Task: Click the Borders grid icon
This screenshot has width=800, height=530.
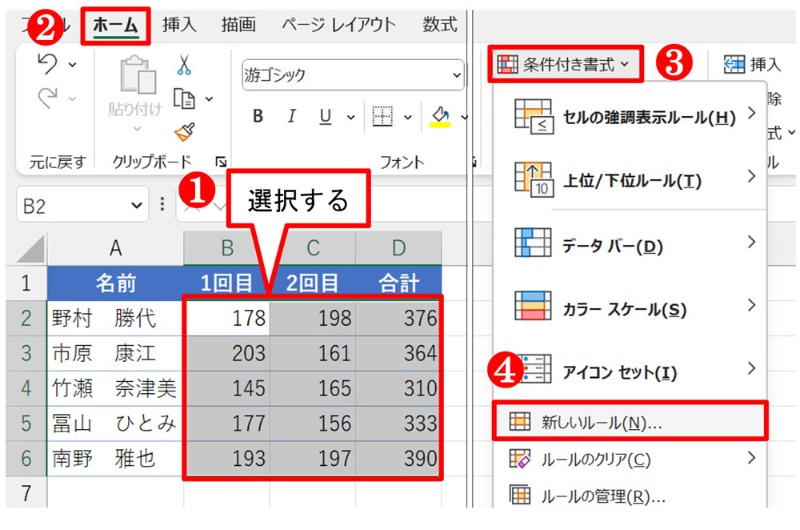Action: (x=381, y=117)
